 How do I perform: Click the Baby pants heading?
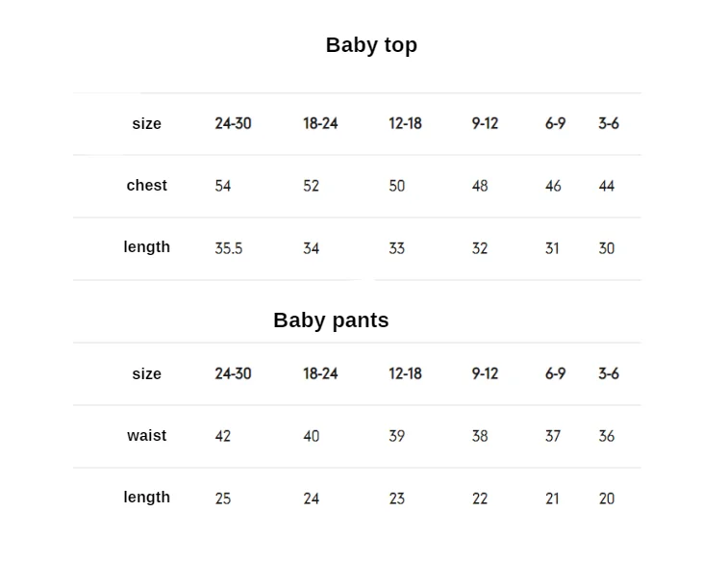pos(331,320)
